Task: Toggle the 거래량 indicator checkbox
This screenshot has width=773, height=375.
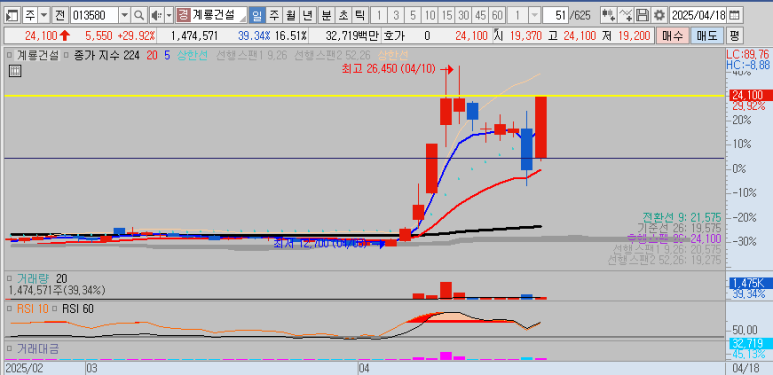Action: [x=10, y=279]
